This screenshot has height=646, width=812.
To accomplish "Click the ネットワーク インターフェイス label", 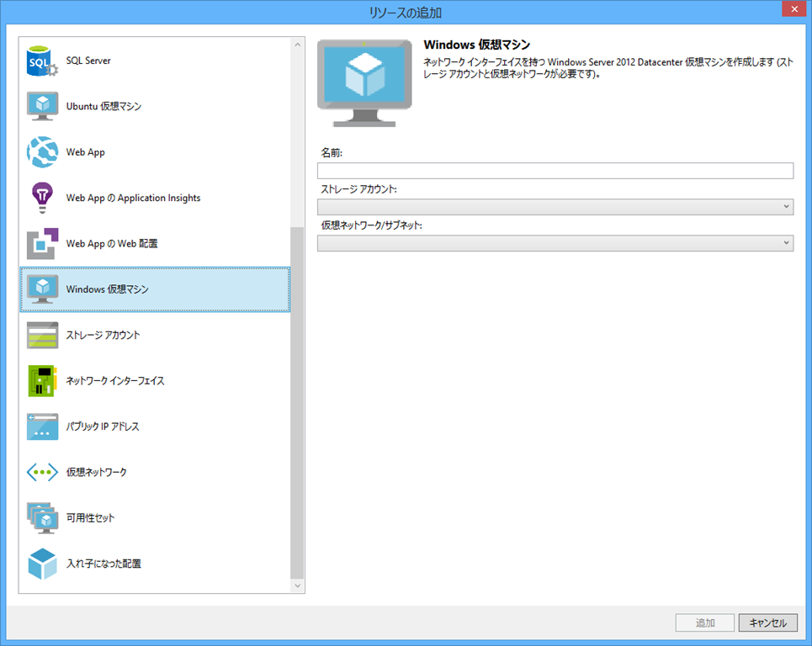I will 115,380.
